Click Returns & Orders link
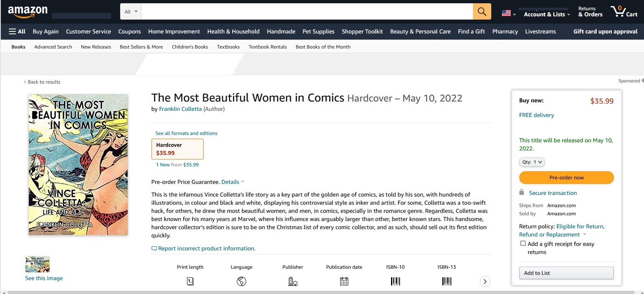Screen dimensions: 644x294 coord(590,11)
